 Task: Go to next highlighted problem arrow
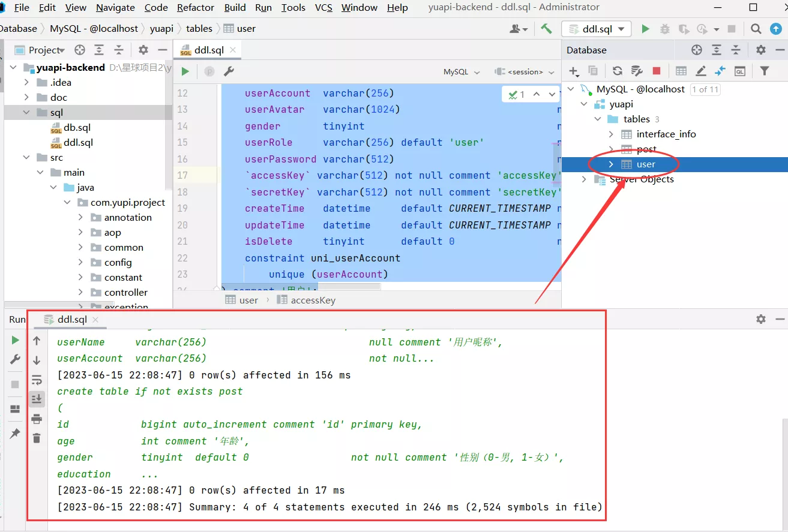click(x=552, y=94)
